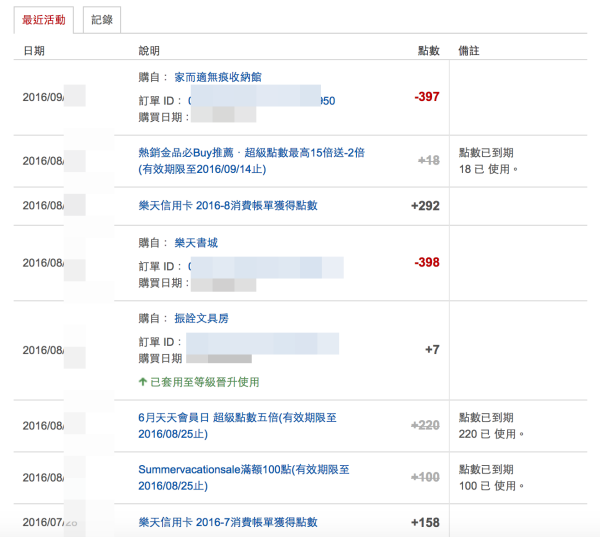Viewport: 600px width, 537px height.
Task: Open 樂天信用卡 2016-7 消費帳單 link
Action: (227, 522)
